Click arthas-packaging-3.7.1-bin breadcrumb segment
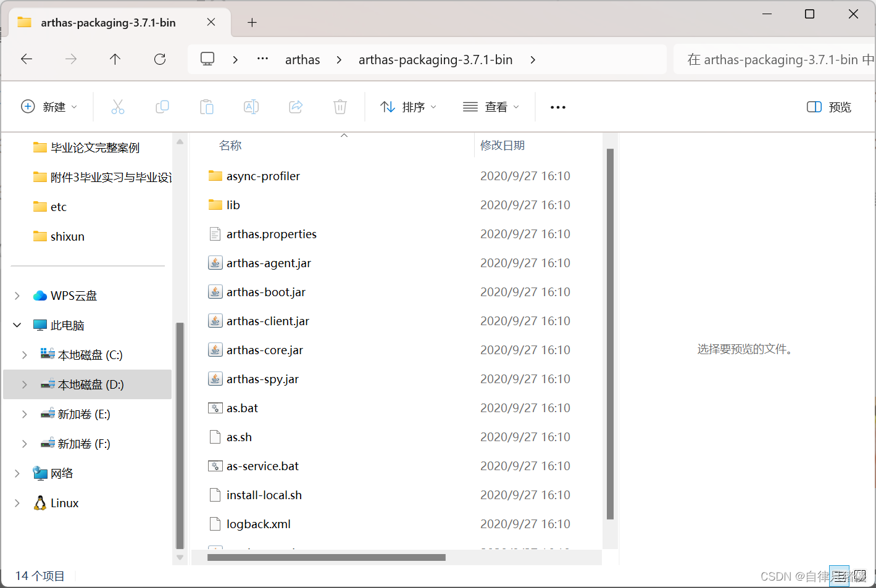 point(435,60)
